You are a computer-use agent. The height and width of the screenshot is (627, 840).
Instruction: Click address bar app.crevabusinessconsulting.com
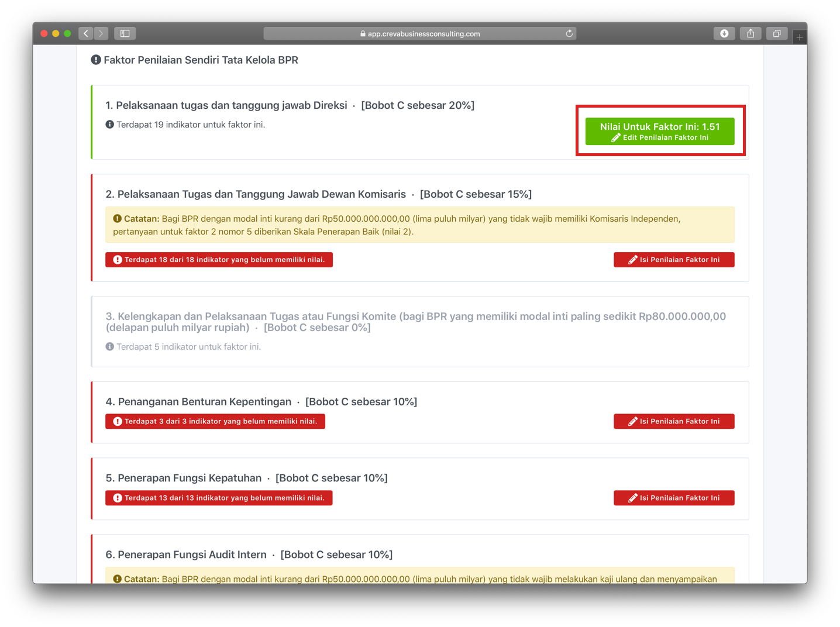(420, 33)
